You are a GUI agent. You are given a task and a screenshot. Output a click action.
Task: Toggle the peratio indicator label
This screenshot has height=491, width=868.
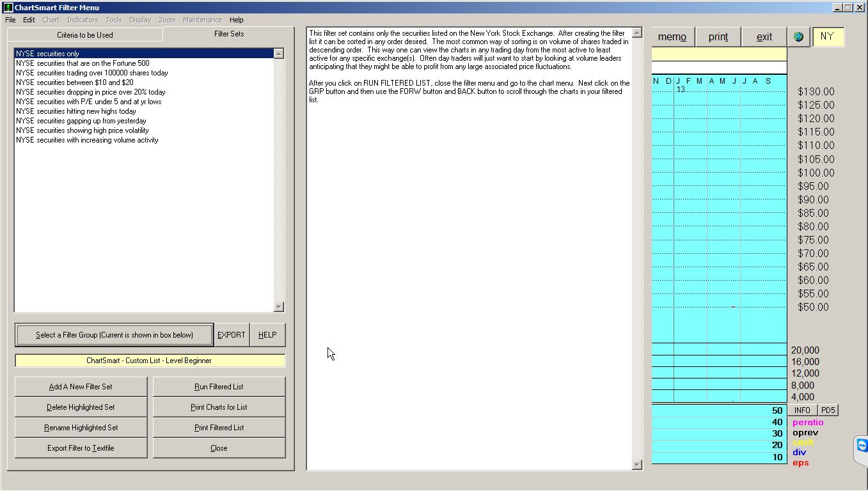pyautogui.click(x=808, y=423)
